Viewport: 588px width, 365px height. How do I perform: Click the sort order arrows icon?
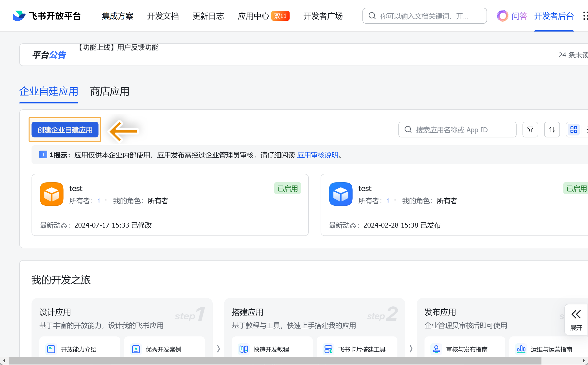point(552,130)
